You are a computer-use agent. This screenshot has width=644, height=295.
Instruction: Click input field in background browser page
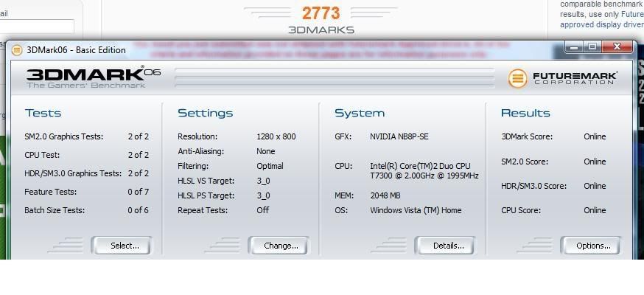click(x=36, y=27)
